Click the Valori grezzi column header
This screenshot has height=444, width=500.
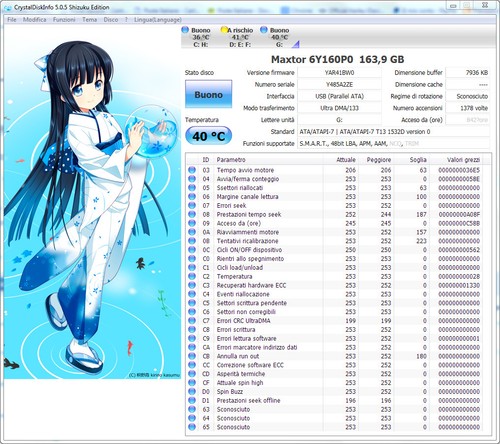[456, 160]
